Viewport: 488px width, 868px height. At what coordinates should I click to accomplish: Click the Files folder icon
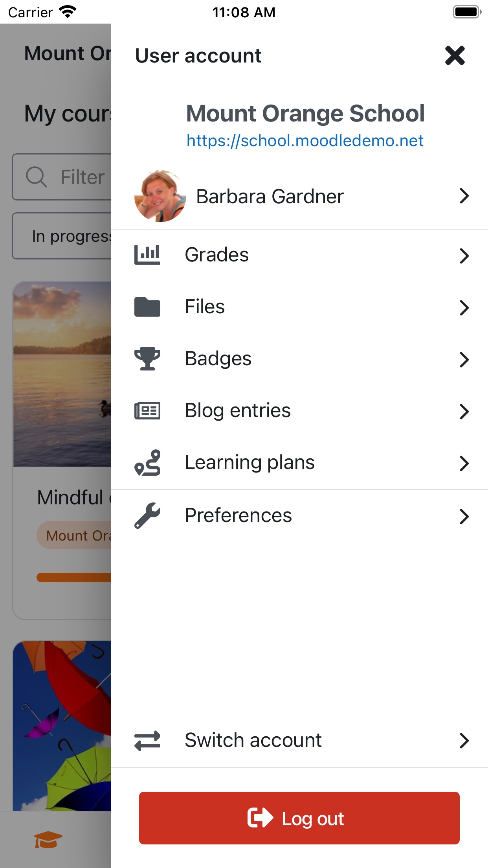point(147,307)
